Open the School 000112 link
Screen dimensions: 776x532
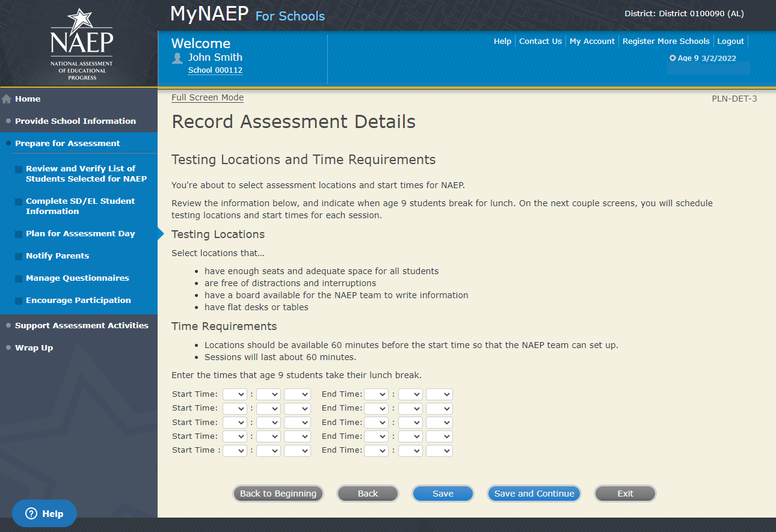click(x=215, y=70)
